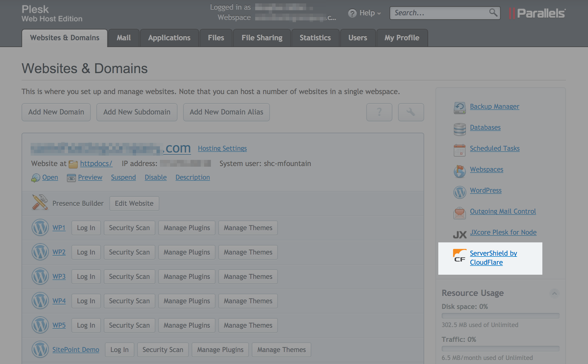Log In to SitePoint Demo
Screen dimensions: 588x364
click(x=119, y=350)
